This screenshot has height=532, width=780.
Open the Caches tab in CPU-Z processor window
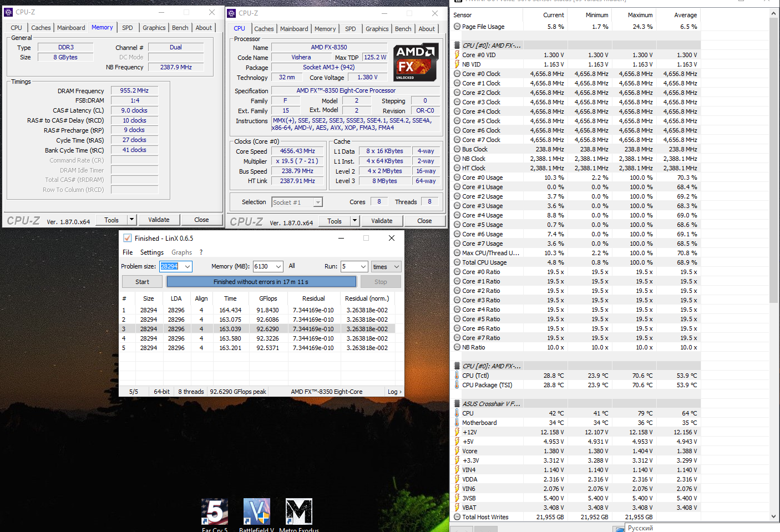(x=264, y=29)
